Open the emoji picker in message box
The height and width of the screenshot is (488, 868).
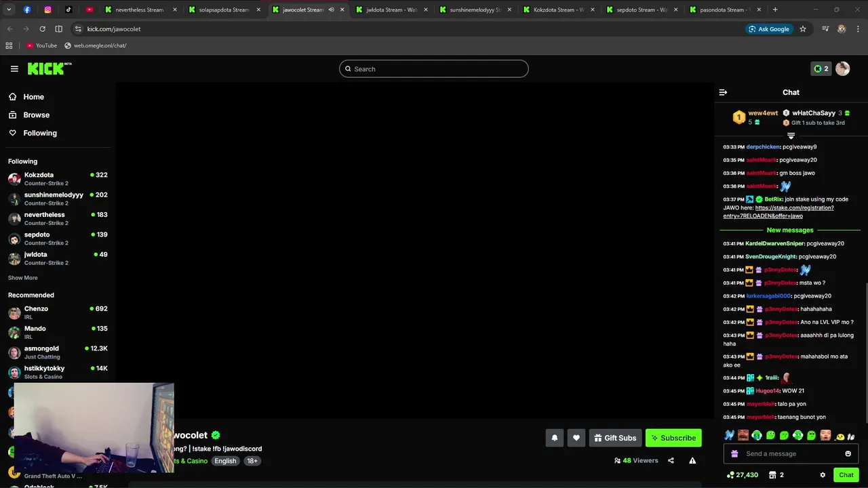(x=848, y=454)
